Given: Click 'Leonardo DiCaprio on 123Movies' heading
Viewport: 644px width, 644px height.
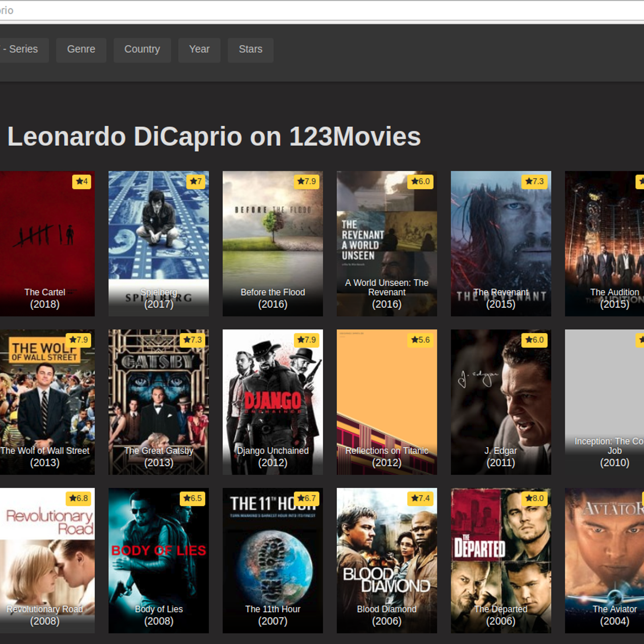Looking at the screenshot, I should pos(214,136).
